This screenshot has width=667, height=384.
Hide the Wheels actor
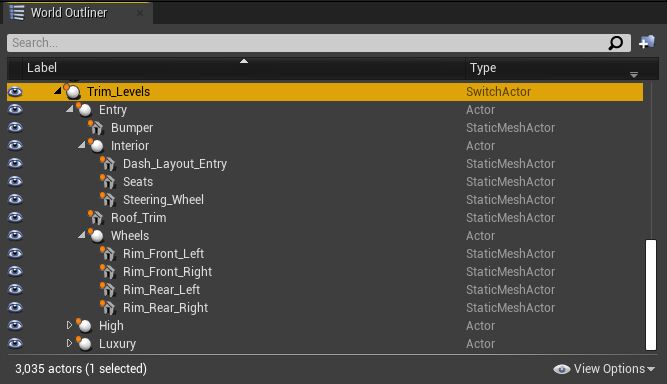point(15,235)
